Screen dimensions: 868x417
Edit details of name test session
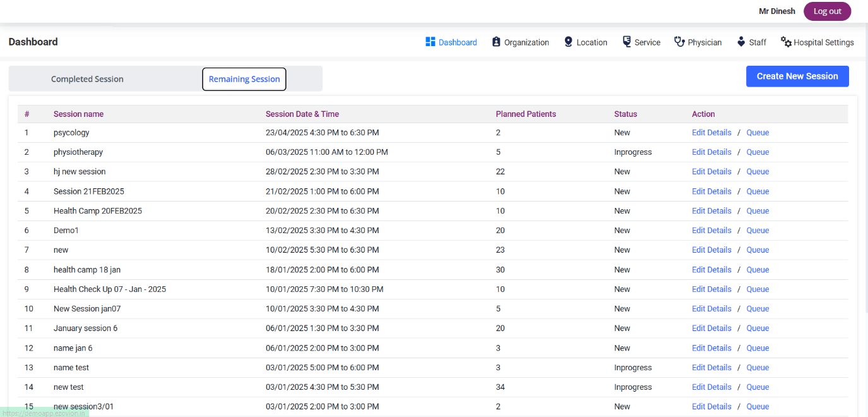point(711,368)
